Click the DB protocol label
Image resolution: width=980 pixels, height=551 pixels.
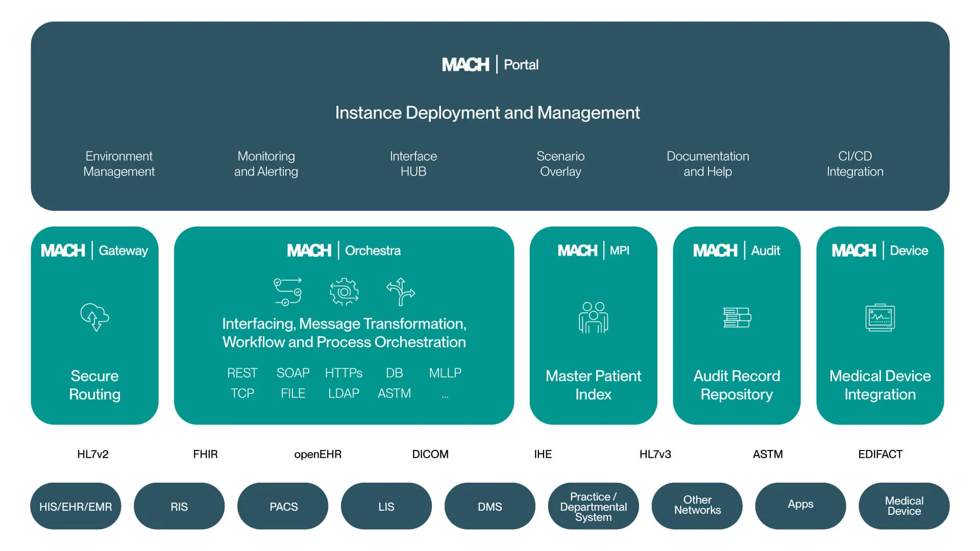(395, 373)
